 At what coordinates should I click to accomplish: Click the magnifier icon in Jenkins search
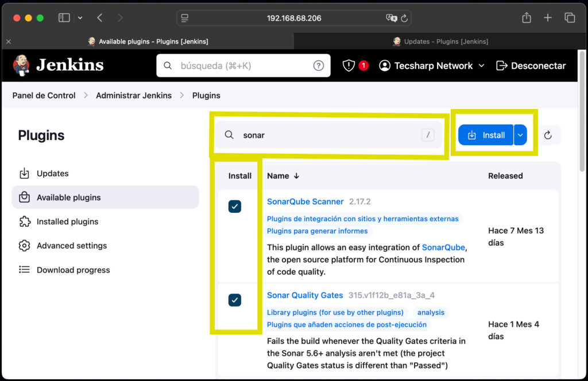168,65
